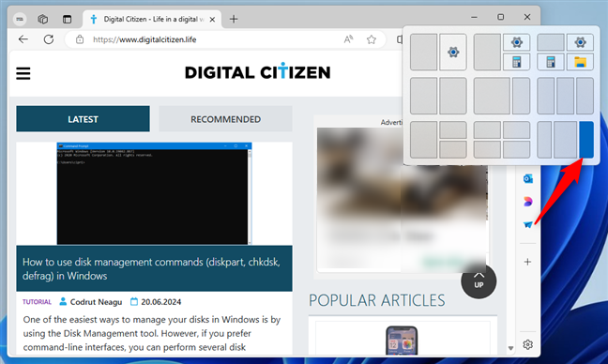Screen dimensions: 608x364
Task: Select Settings zone in the three-zone suggested layout
Action: coord(516,42)
